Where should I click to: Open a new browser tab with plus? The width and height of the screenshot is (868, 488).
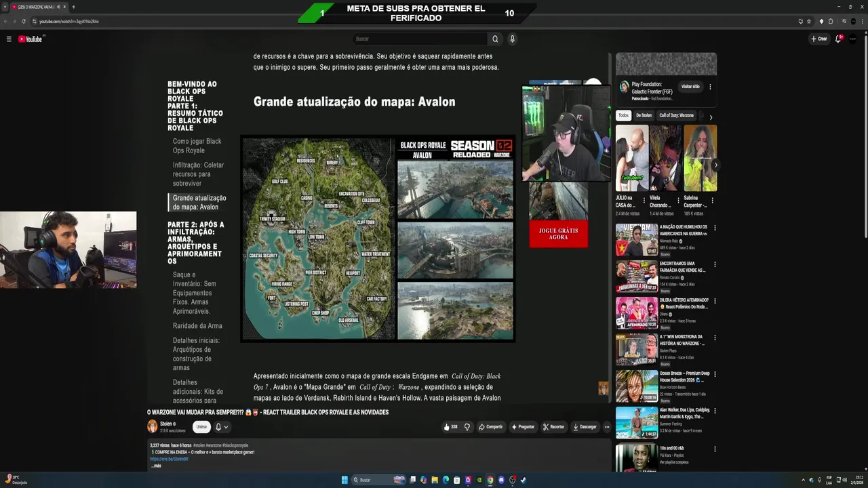tap(73, 7)
